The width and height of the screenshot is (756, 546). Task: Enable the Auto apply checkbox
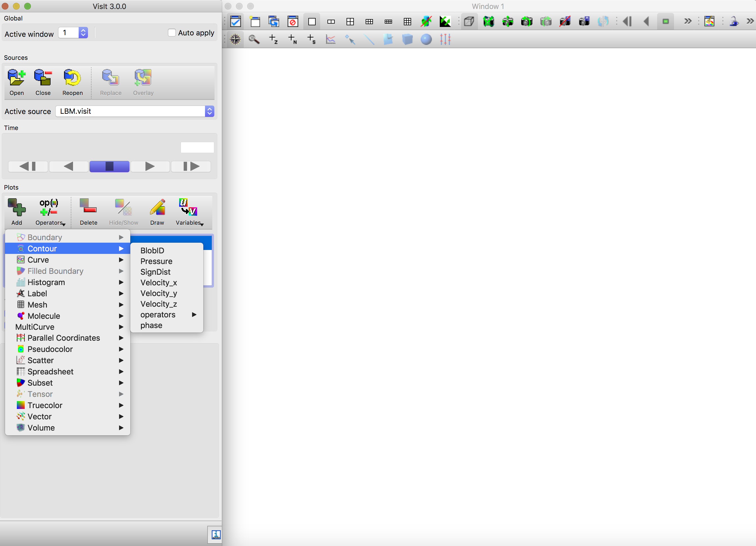pos(172,33)
